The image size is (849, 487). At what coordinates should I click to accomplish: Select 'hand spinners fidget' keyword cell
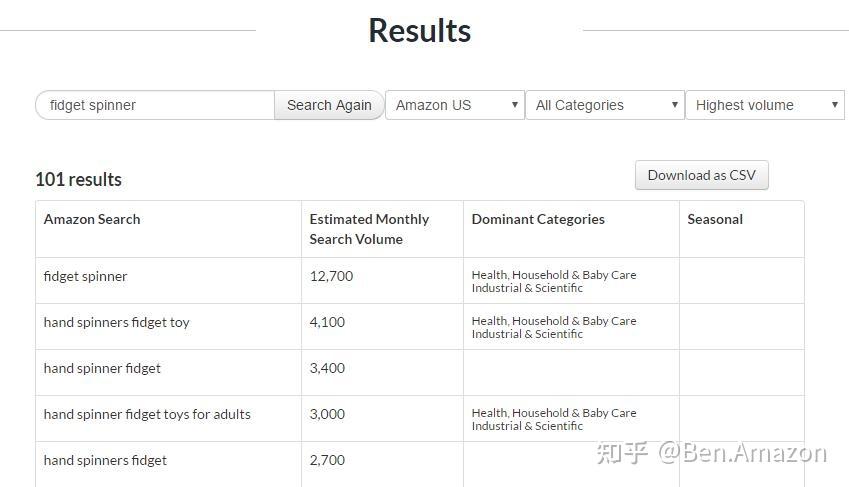(105, 460)
